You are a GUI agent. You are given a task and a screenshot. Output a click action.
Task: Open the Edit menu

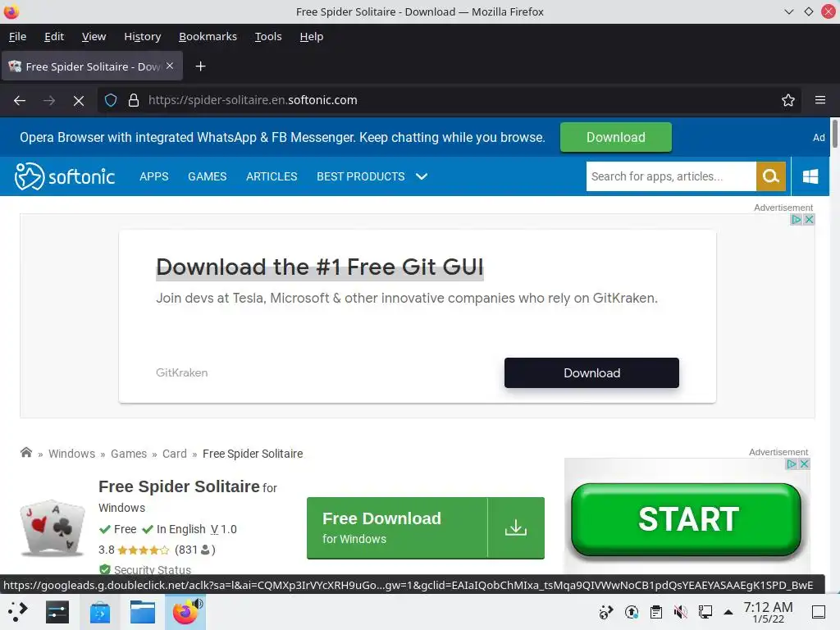click(54, 36)
